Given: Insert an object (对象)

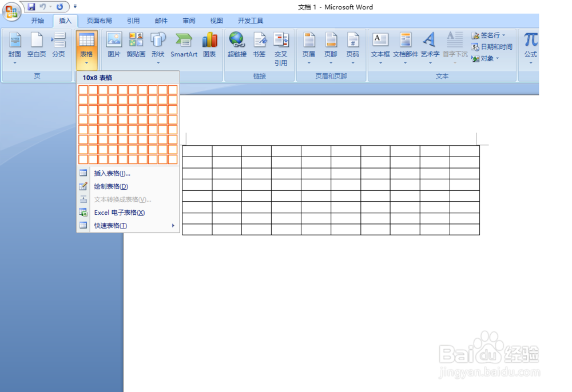Looking at the screenshot, I should click(x=483, y=58).
